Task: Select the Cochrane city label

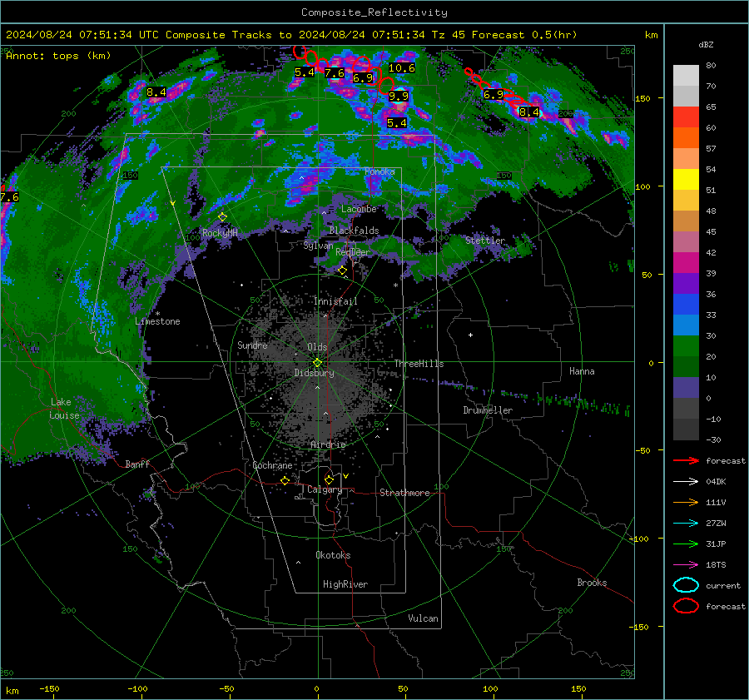Action: click(272, 465)
